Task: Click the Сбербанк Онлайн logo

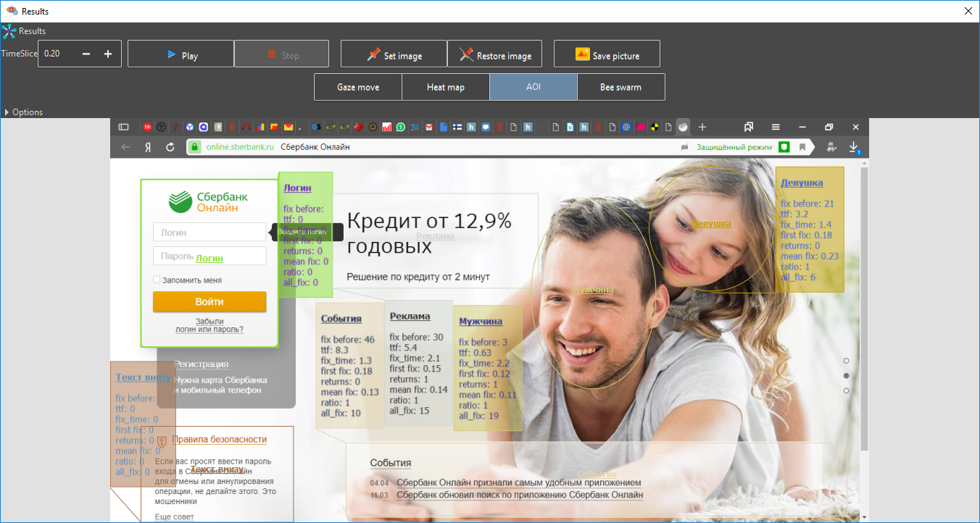Action: [208, 201]
